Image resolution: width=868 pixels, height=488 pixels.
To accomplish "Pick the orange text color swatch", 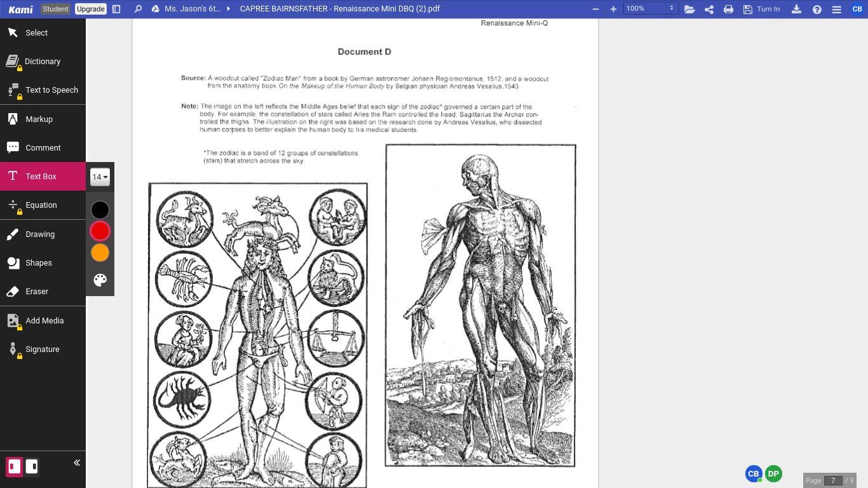I will (x=100, y=253).
